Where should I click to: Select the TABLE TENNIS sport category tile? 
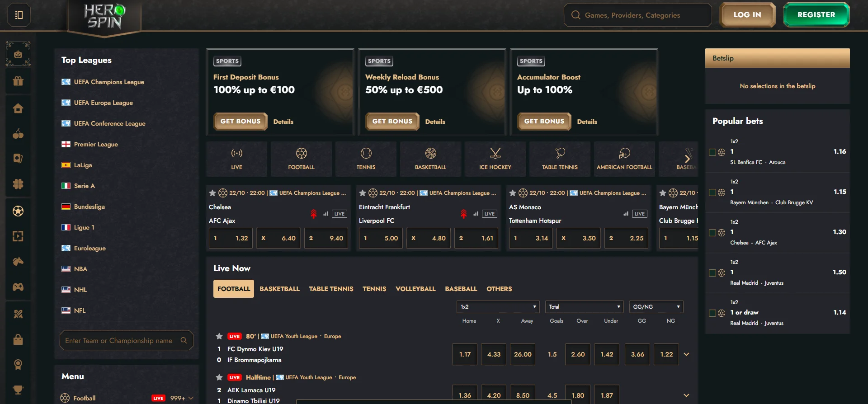tap(560, 159)
